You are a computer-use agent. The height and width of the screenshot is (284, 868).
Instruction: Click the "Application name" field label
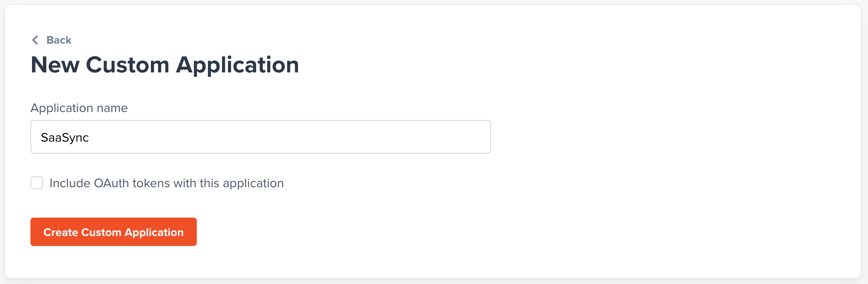tap(79, 108)
